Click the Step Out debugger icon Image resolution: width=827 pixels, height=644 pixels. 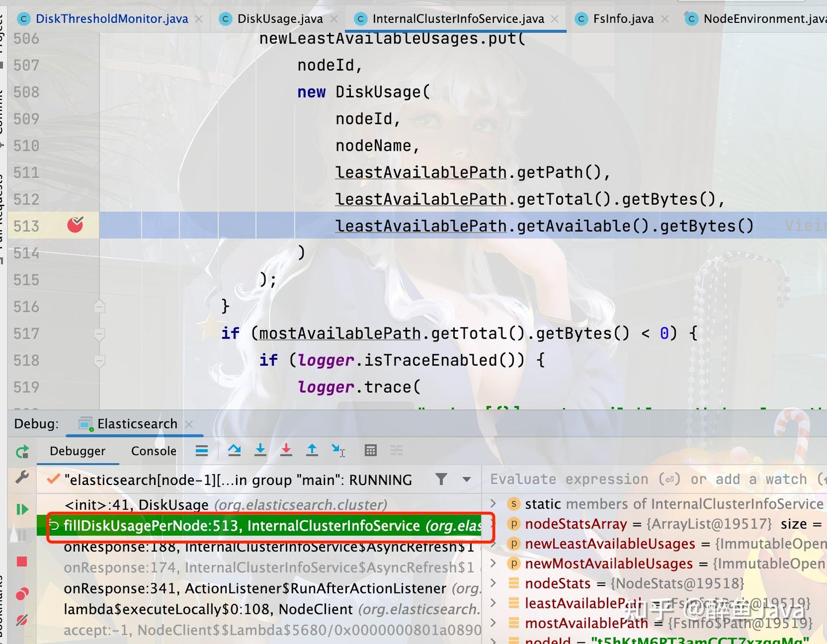click(312, 451)
